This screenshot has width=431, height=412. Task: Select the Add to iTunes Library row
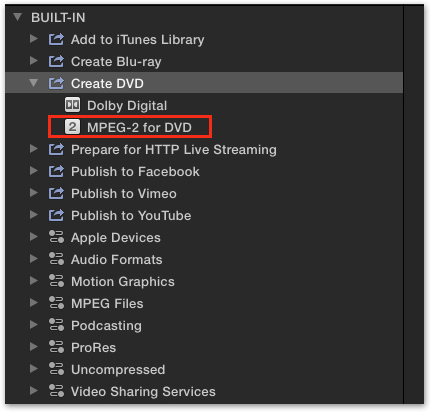pyautogui.click(x=204, y=39)
